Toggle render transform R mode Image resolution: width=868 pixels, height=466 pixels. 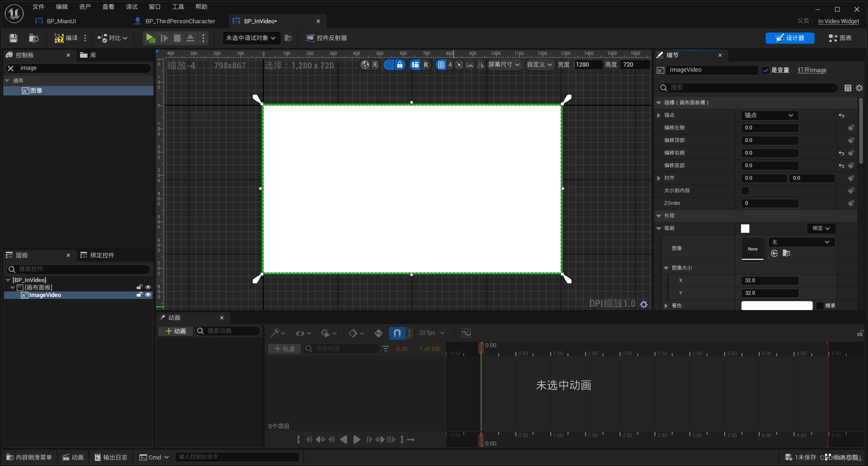[426, 65]
